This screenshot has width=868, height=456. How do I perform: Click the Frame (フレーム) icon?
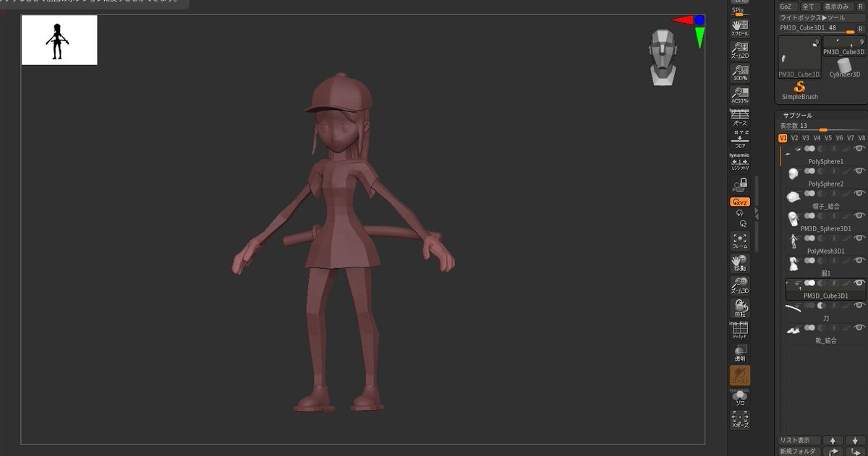coord(740,241)
